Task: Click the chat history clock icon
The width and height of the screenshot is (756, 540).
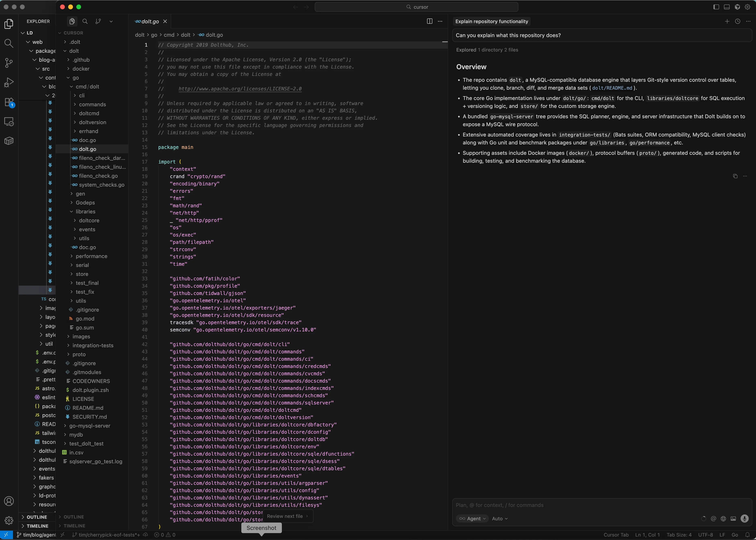Action: coord(737,21)
